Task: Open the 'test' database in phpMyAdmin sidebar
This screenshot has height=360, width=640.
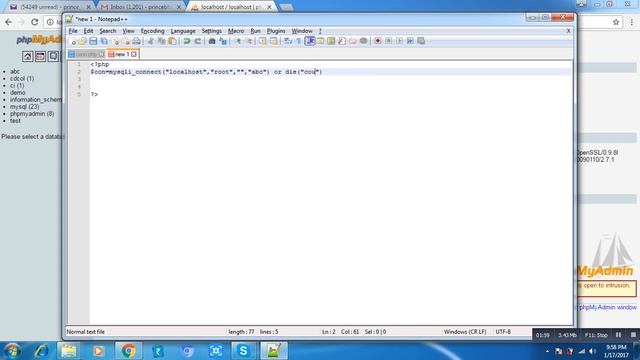Action: coord(15,120)
